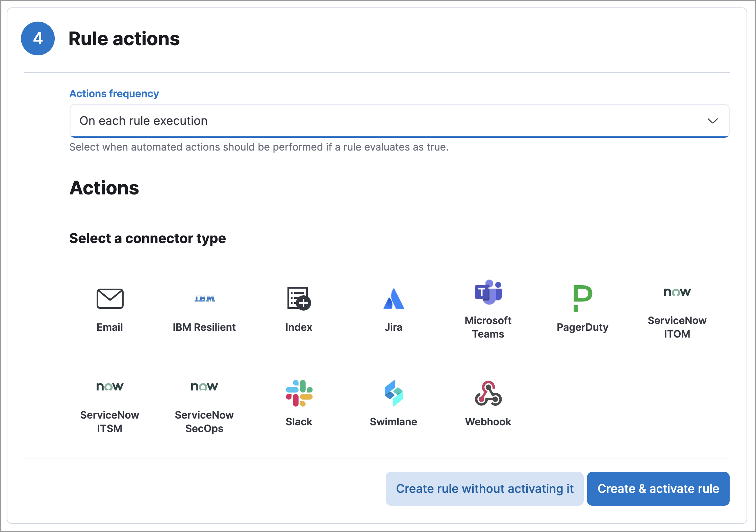Select the Slack connector
The width and height of the screenshot is (756, 532).
(299, 402)
